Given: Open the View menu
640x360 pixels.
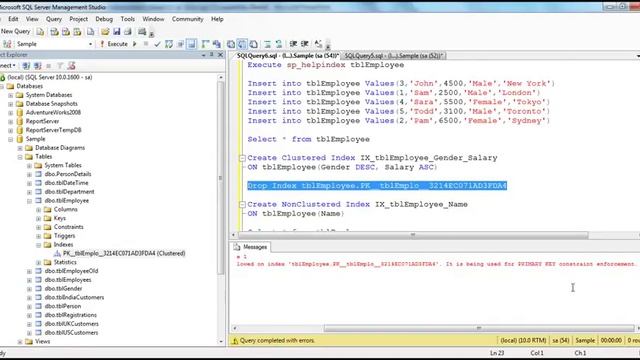Looking at the screenshot, I should coord(32,19).
